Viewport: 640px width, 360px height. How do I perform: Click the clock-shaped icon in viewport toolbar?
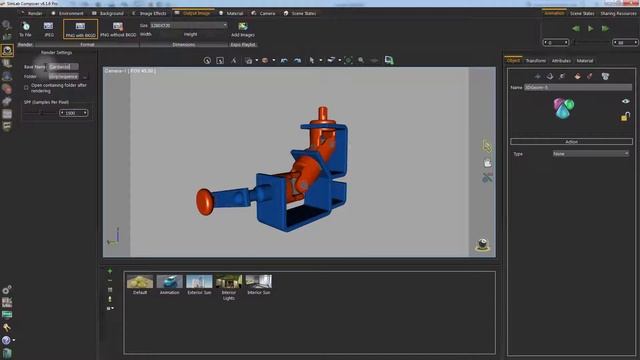tap(207, 60)
